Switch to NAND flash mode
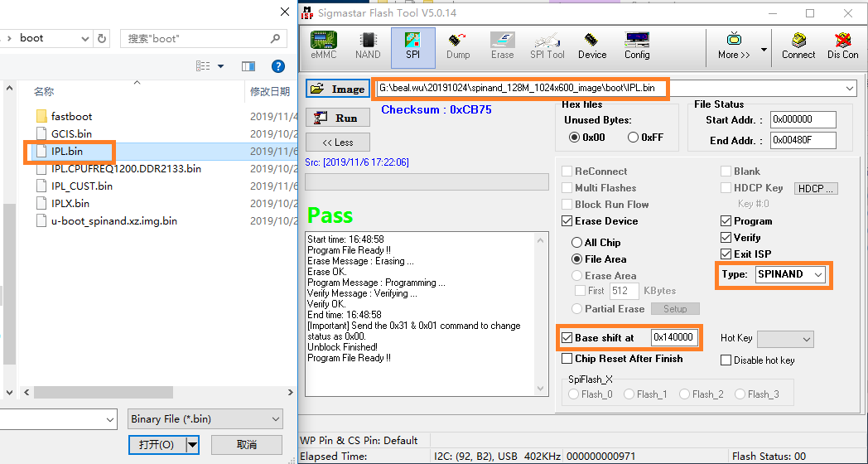 (x=368, y=46)
